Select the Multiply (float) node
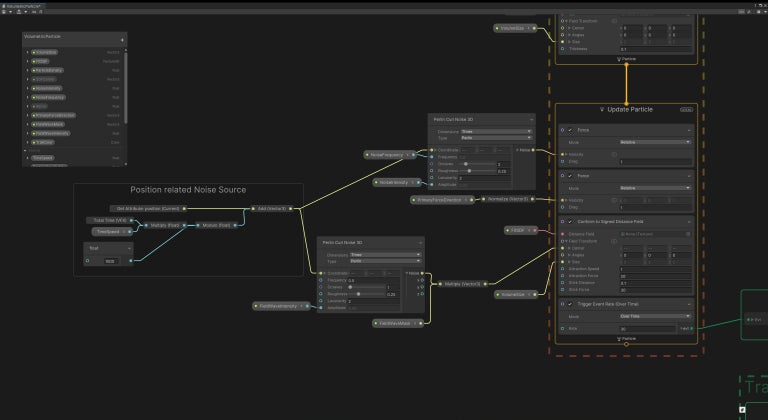Screen dimensions: 768x420 165,225
